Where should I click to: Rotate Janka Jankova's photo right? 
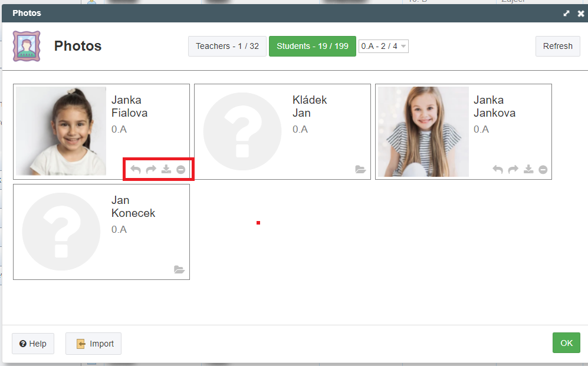tap(513, 170)
